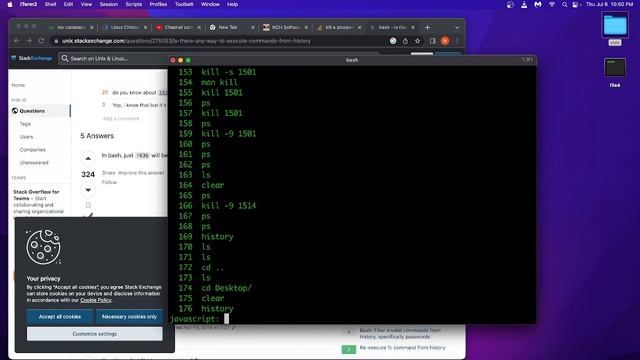640x360 pixels.
Task: Toggle the Chrome side panel
Action: coord(433,41)
